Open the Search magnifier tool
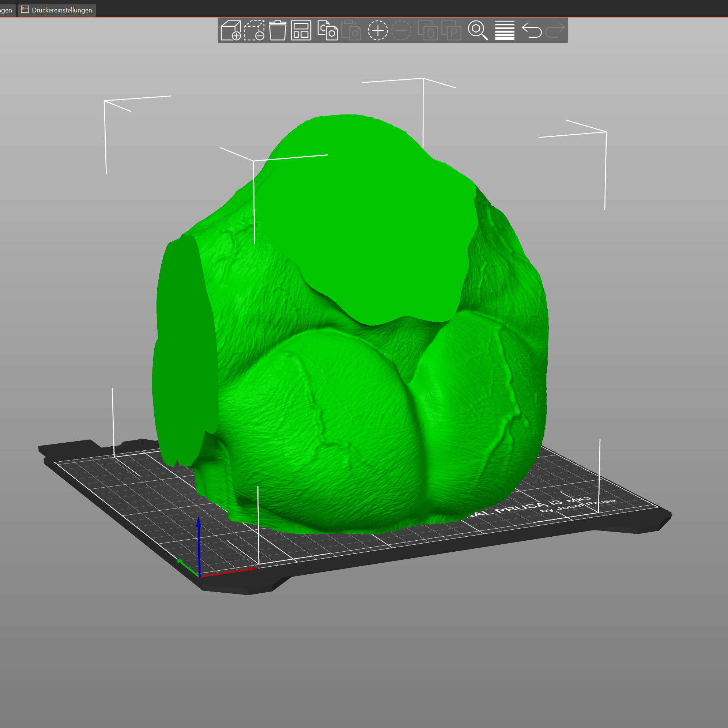728x728 pixels. point(478,30)
